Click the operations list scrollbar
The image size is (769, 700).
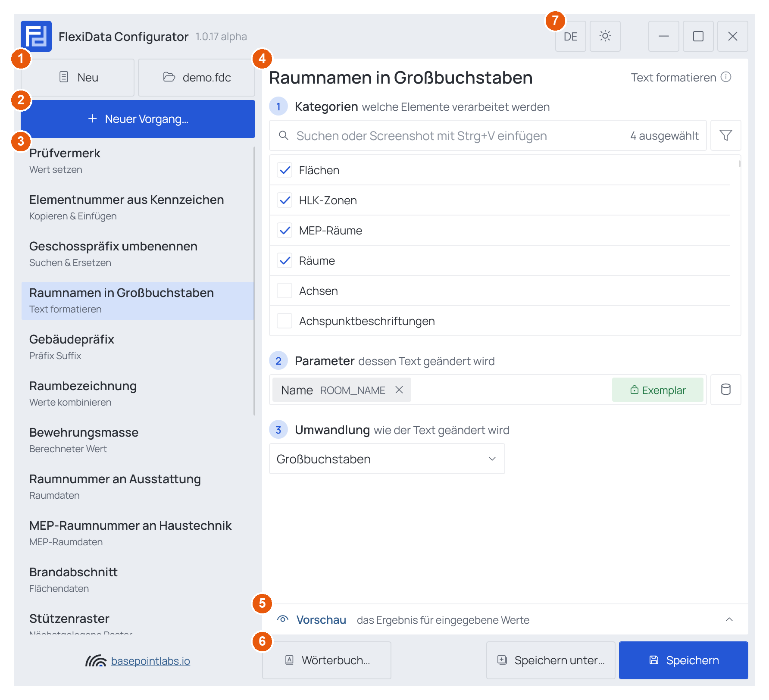coord(254,281)
